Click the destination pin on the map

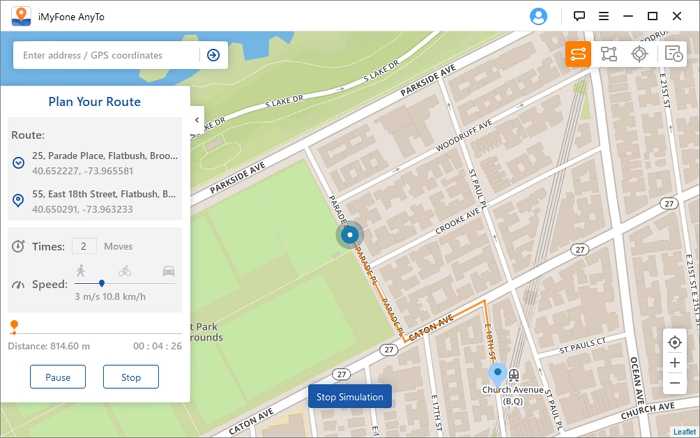click(x=497, y=374)
